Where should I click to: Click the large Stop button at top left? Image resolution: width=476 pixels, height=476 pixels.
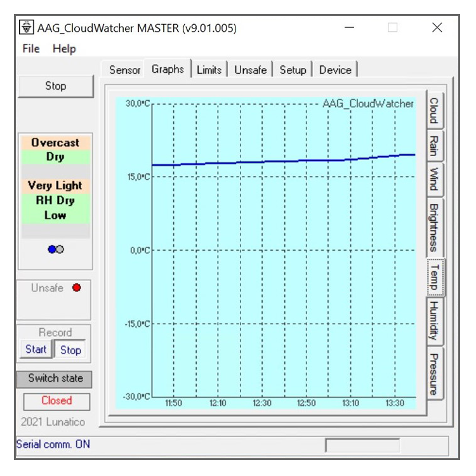pos(56,86)
